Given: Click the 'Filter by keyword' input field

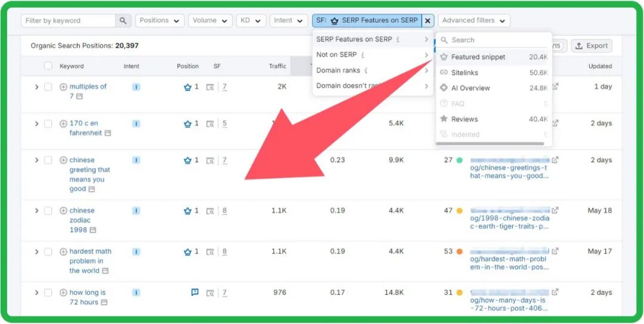Looking at the screenshot, I should pyautogui.click(x=68, y=21).
